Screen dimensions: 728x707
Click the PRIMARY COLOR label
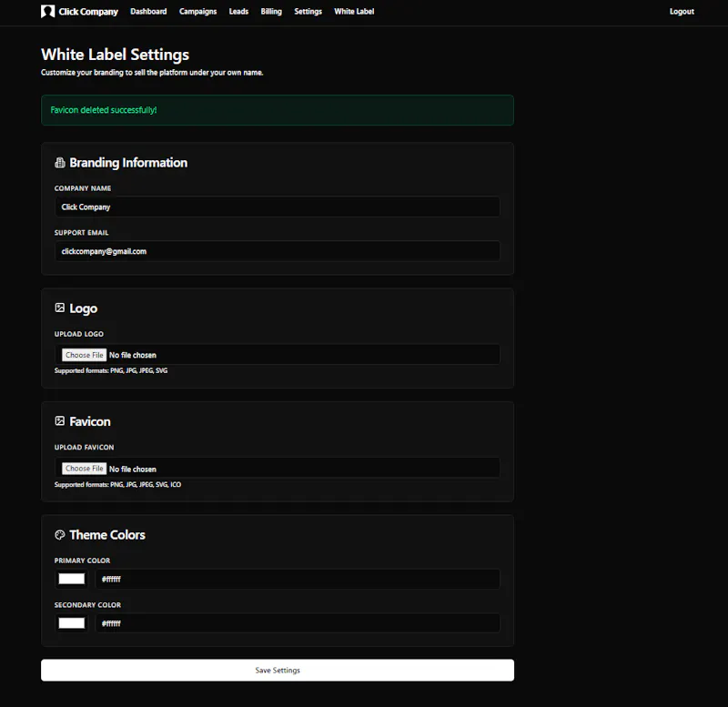tap(82, 561)
